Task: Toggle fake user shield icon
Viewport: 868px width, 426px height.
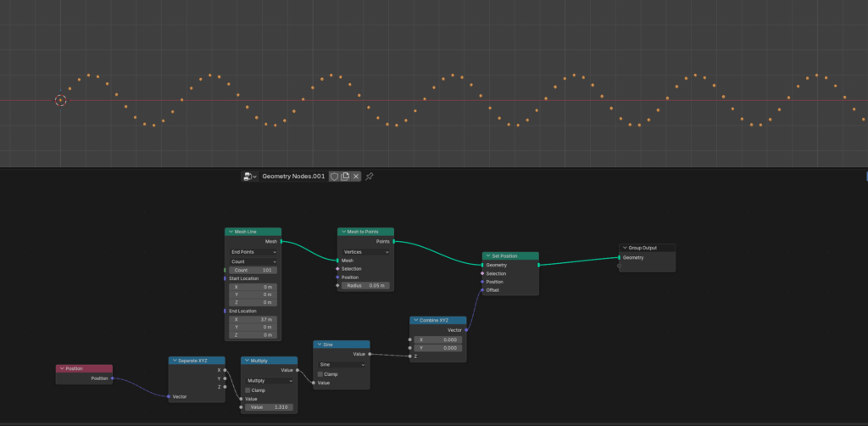Action: pyautogui.click(x=334, y=177)
